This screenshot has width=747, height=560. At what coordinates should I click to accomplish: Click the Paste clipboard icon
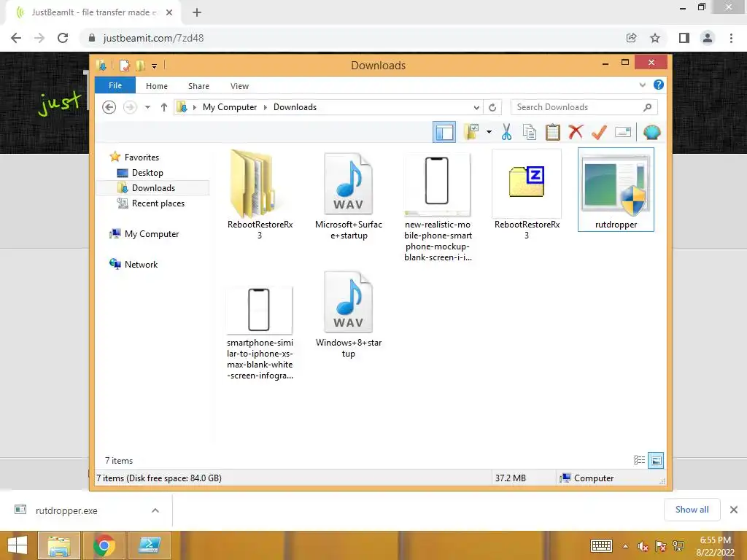point(553,132)
